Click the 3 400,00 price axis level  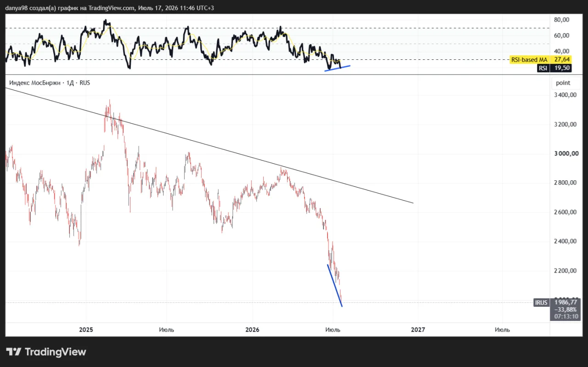pyautogui.click(x=565, y=95)
